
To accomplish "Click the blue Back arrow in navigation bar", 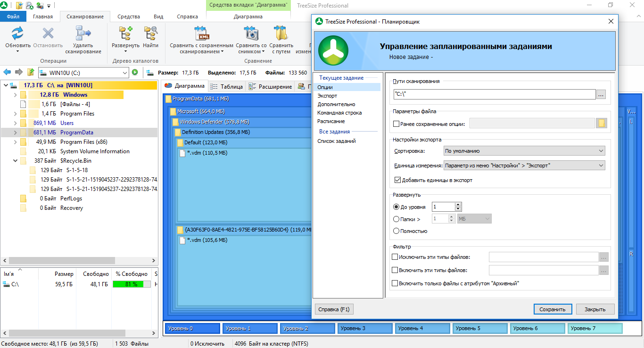I will point(7,72).
